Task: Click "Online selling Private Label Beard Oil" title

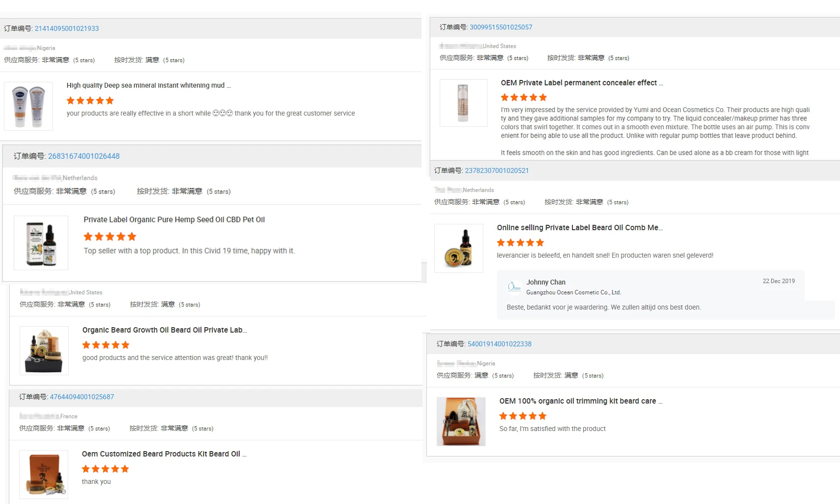Action: (579, 228)
